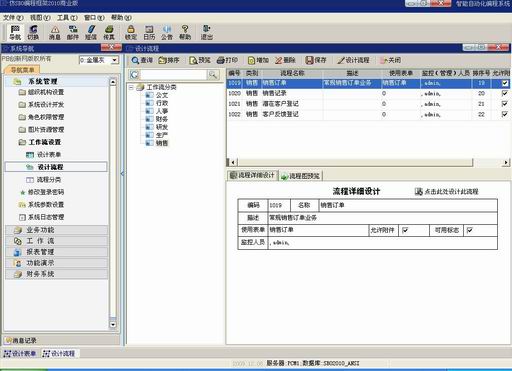Click the 帮助 help question-mark icon
Viewport: 512px width, 371px height.
185,32
